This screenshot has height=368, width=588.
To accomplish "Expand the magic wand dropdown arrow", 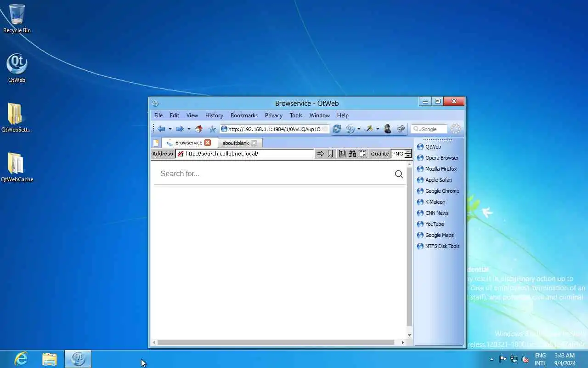I will [x=378, y=129].
